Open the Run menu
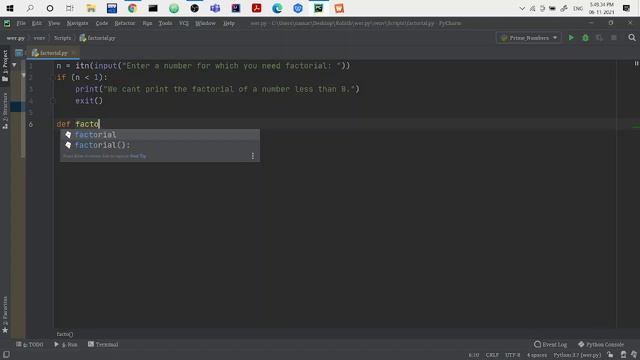Screen dimensions: 640x360 point(147,23)
